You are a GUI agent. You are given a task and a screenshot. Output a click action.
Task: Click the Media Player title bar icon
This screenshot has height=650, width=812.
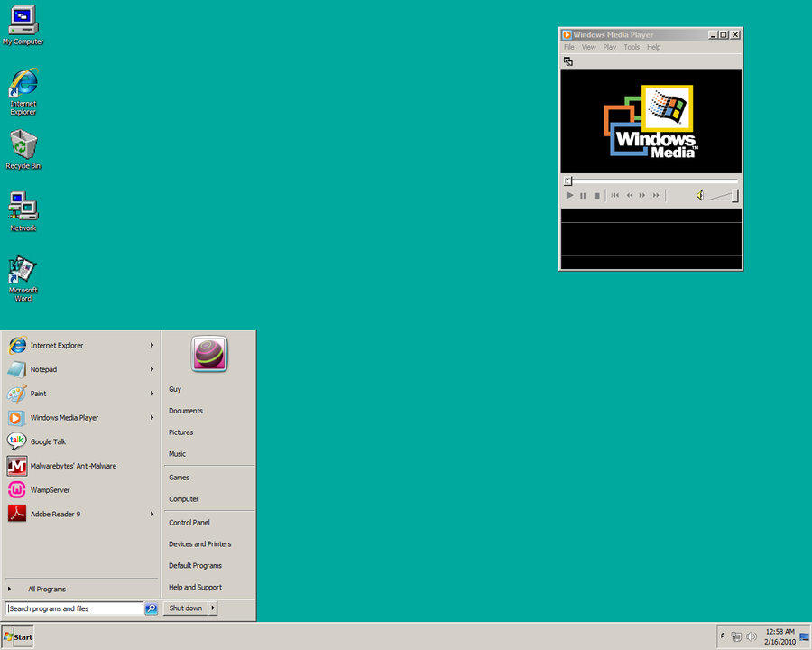tap(567, 34)
